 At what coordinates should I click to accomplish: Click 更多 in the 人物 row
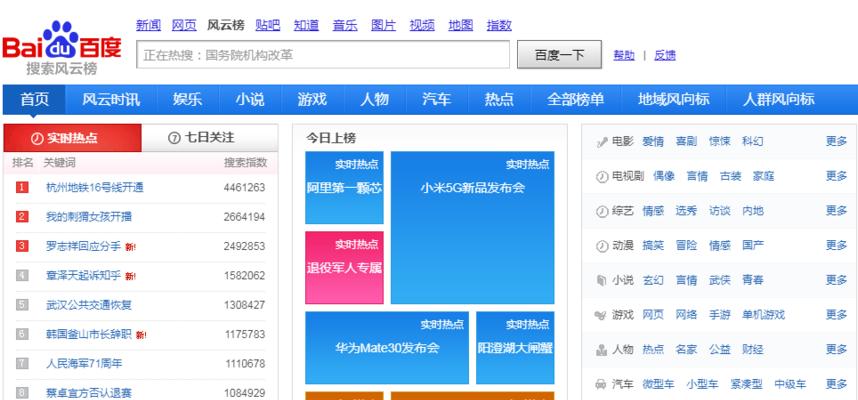point(836,349)
